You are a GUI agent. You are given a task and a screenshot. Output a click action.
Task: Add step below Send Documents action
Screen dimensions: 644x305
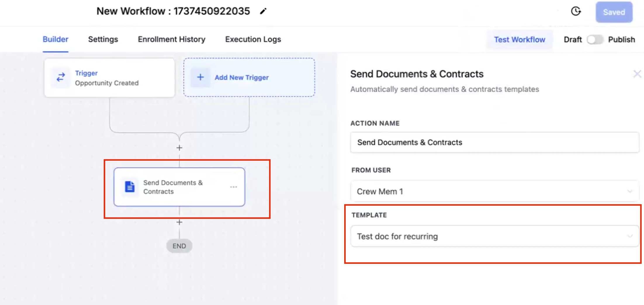(179, 222)
